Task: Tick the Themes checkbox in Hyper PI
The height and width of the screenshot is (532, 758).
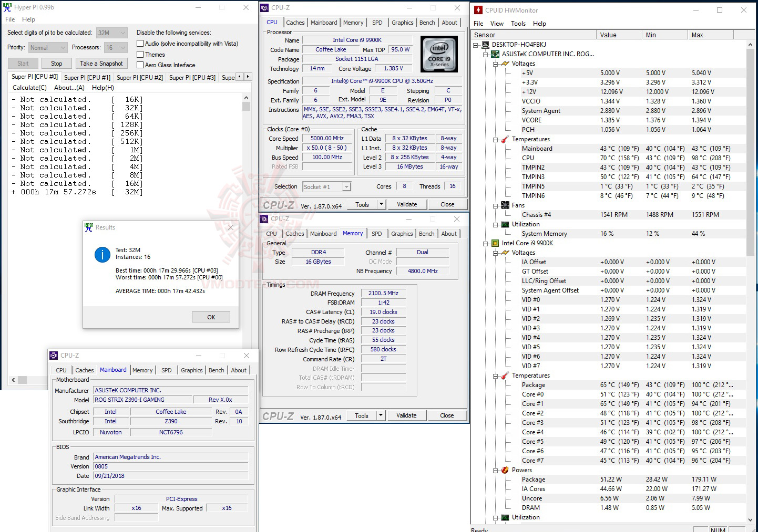Action: [140, 55]
